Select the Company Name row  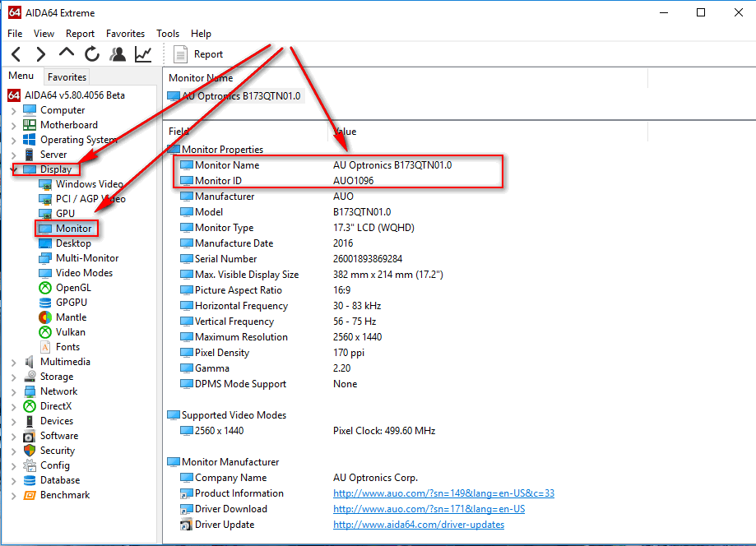pyautogui.click(x=299, y=478)
